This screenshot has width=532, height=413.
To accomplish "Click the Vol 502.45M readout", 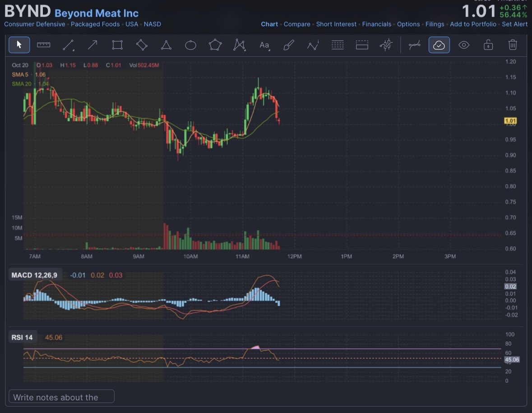I will pyautogui.click(x=144, y=65).
